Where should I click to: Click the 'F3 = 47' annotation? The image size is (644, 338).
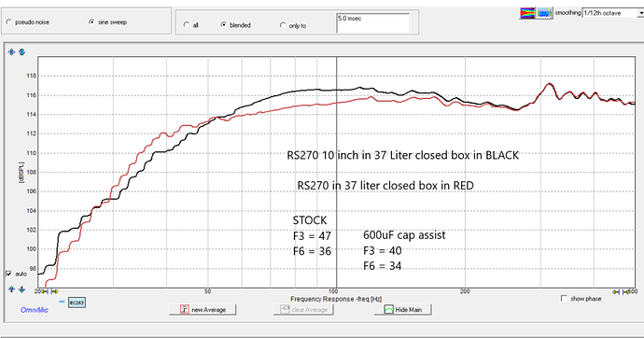tap(312, 236)
